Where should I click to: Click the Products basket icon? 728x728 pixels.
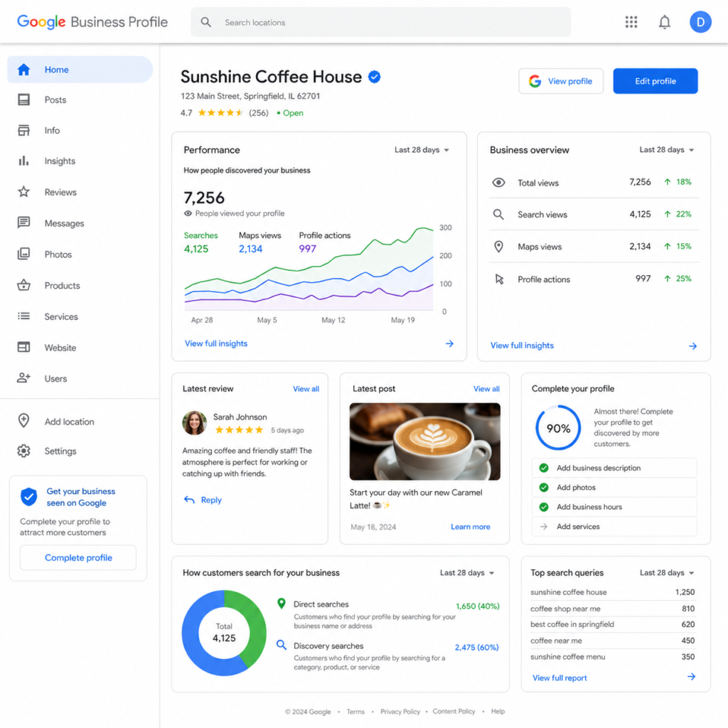click(x=23, y=285)
